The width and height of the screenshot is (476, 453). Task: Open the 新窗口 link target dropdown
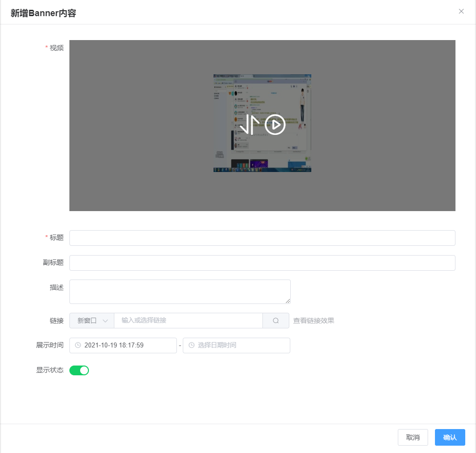pyautogui.click(x=92, y=321)
